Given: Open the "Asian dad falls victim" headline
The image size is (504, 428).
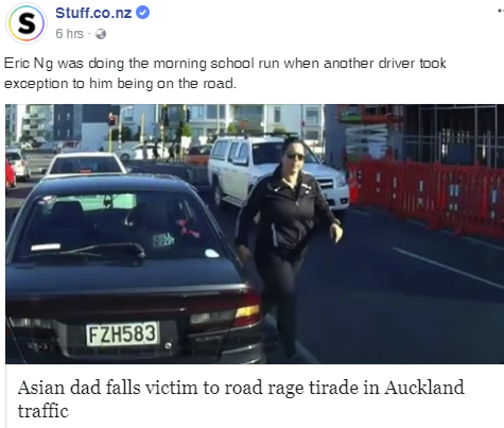Looking at the screenshot, I should [241, 399].
